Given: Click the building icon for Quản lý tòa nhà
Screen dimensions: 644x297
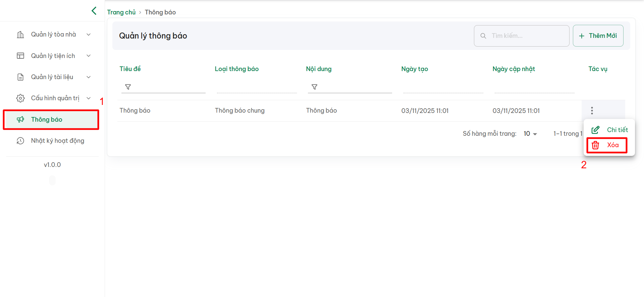Looking at the screenshot, I should [x=20, y=35].
